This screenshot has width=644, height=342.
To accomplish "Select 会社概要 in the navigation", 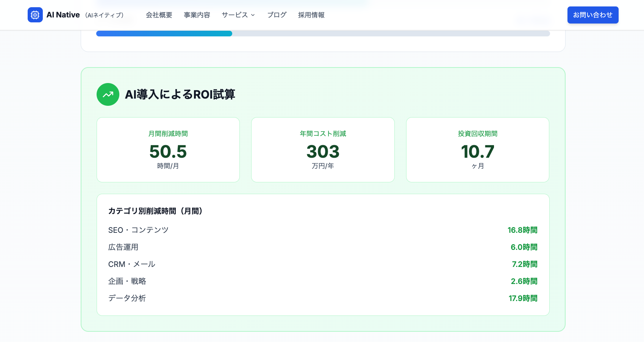I will tap(159, 15).
